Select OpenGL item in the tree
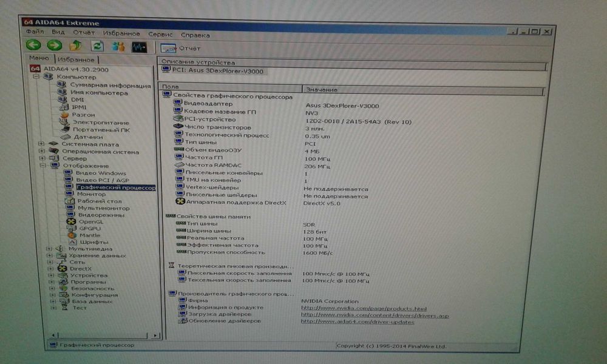The width and height of the screenshot is (607, 364). (87, 222)
